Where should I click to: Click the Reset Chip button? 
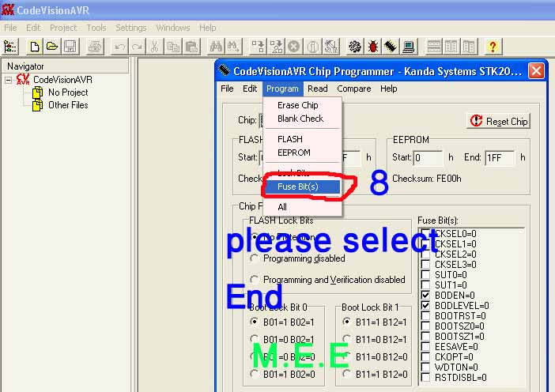498,121
